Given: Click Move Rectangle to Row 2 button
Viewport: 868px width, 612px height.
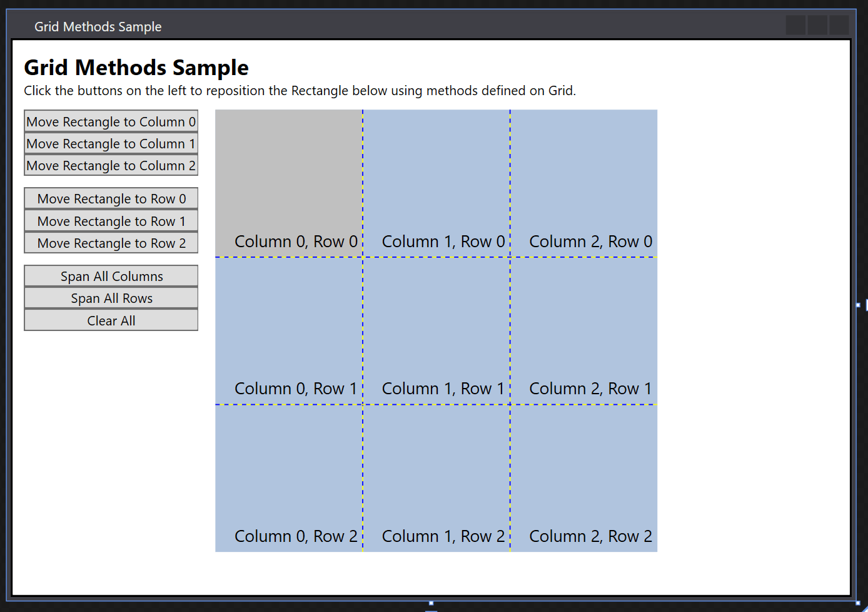Looking at the screenshot, I should point(111,243).
